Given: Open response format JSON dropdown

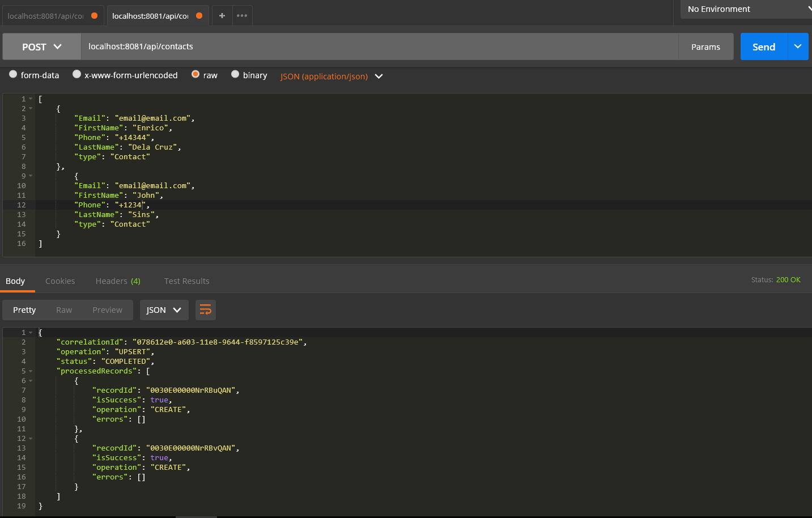Looking at the screenshot, I should pyautogui.click(x=164, y=310).
